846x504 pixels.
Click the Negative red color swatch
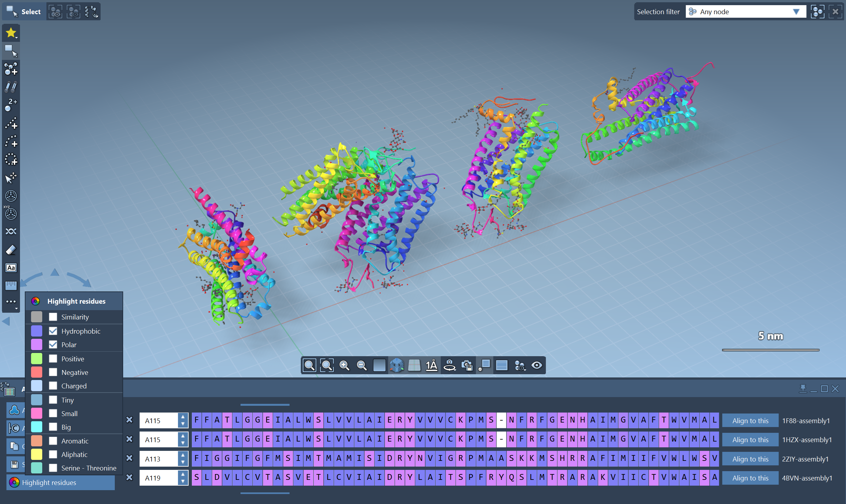(x=37, y=372)
